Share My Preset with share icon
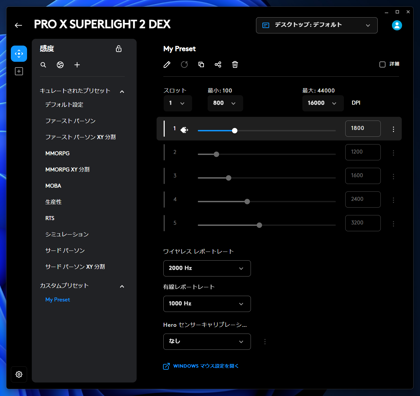This screenshot has width=420, height=396. pyautogui.click(x=218, y=65)
